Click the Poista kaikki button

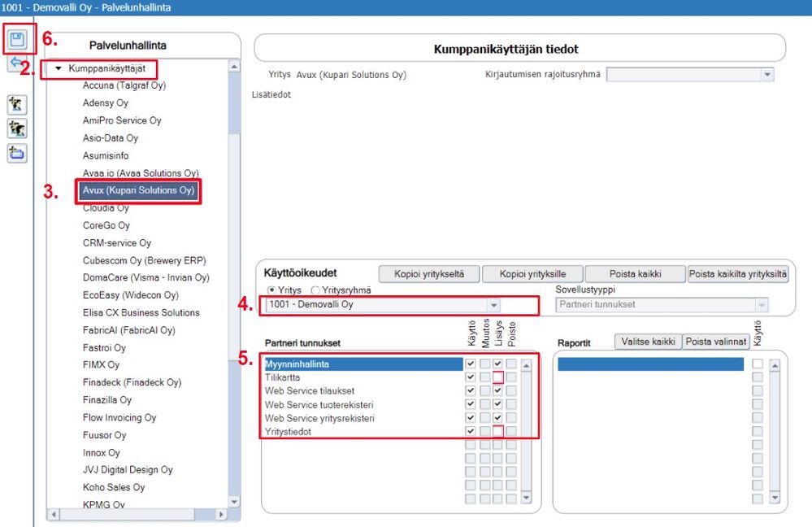pyautogui.click(x=635, y=273)
